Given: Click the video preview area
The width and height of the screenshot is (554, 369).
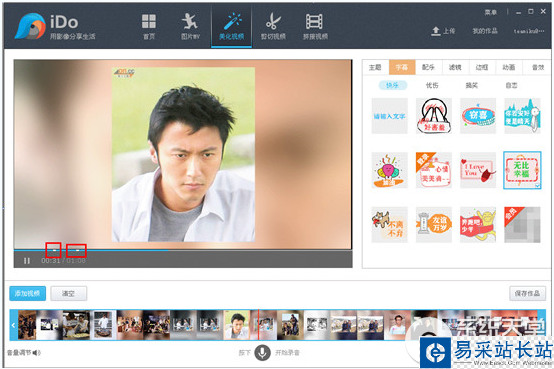Looking at the screenshot, I should coord(183,154).
